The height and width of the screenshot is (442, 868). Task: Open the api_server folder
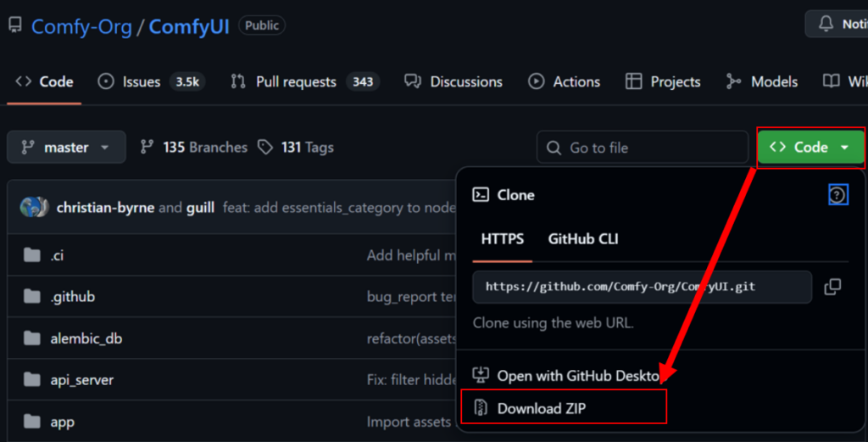click(81, 380)
